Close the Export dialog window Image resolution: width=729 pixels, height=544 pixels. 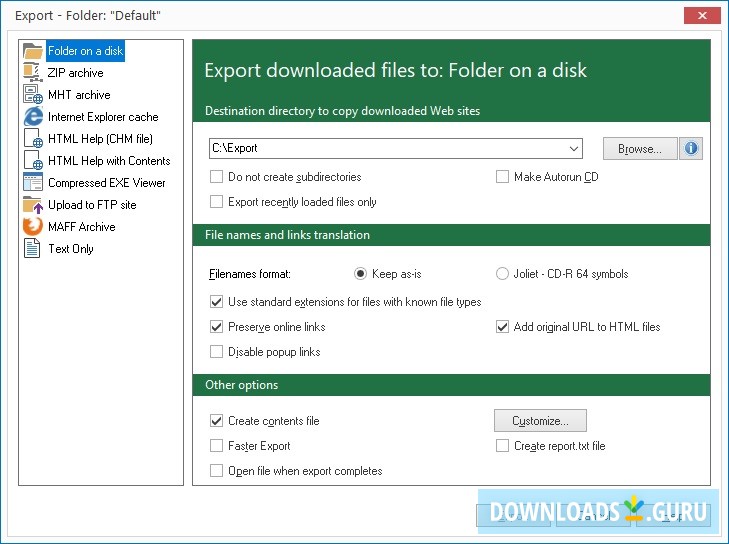[x=702, y=15]
